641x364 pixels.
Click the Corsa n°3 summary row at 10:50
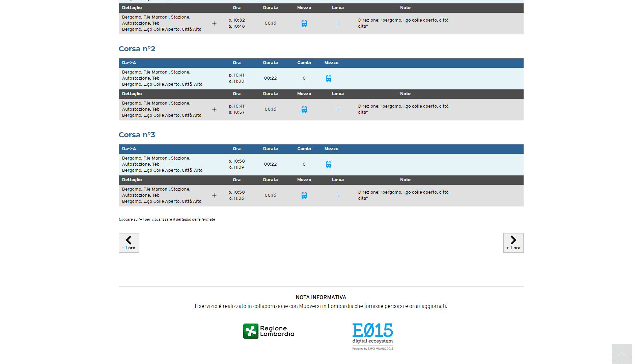[x=236, y=164]
